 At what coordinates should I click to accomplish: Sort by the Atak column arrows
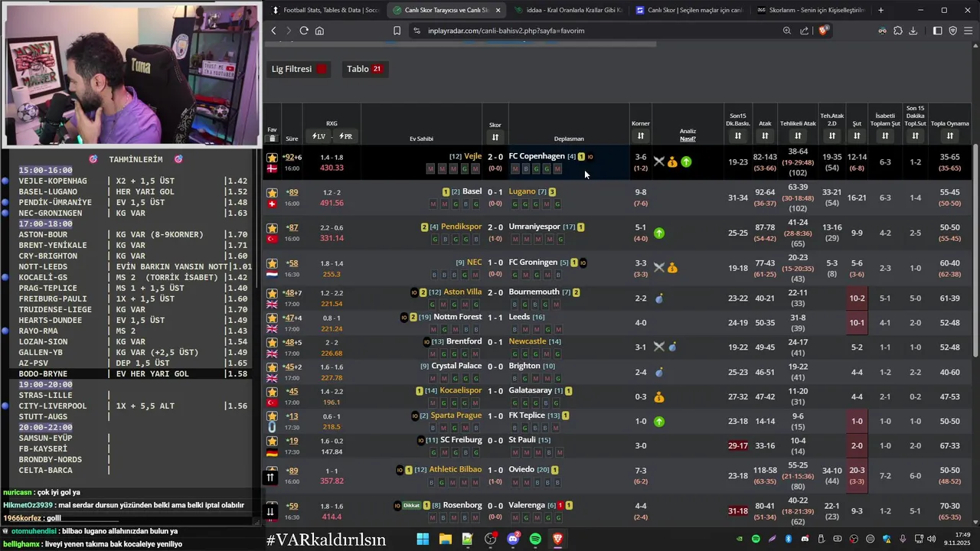click(765, 136)
